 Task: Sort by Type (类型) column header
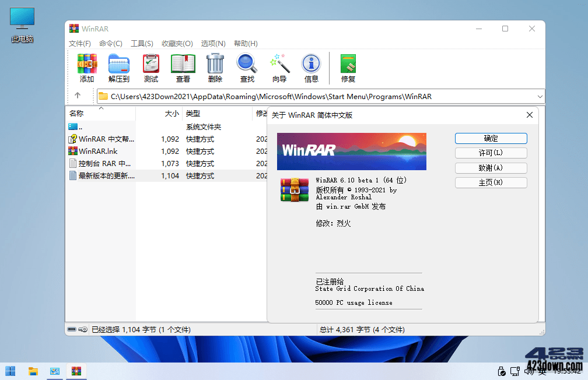click(218, 113)
